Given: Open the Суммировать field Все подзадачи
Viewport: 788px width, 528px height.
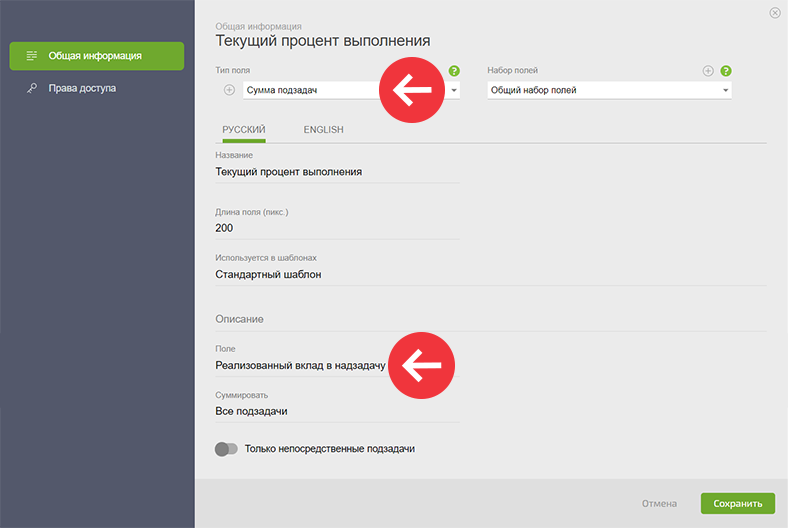Looking at the screenshot, I should pyautogui.click(x=337, y=411).
